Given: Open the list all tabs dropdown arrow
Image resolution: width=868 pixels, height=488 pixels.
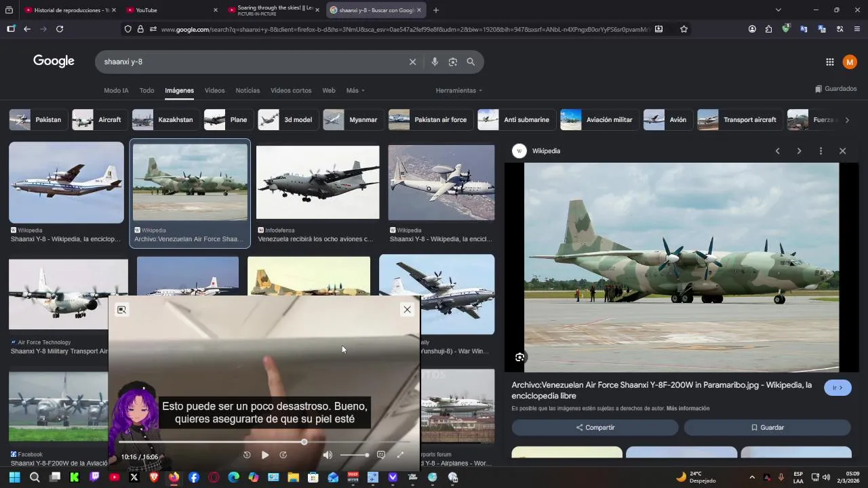Looking at the screenshot, I should (x=778, y=10).
